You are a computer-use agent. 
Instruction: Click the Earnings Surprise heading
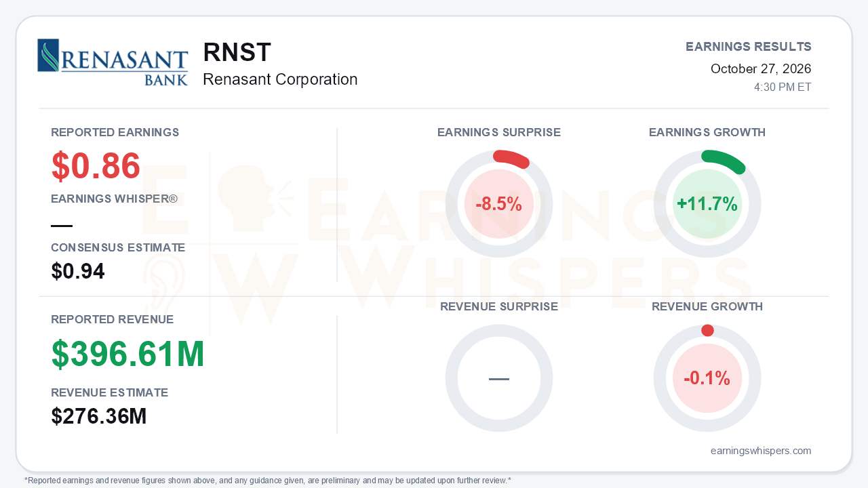[499, 132]
